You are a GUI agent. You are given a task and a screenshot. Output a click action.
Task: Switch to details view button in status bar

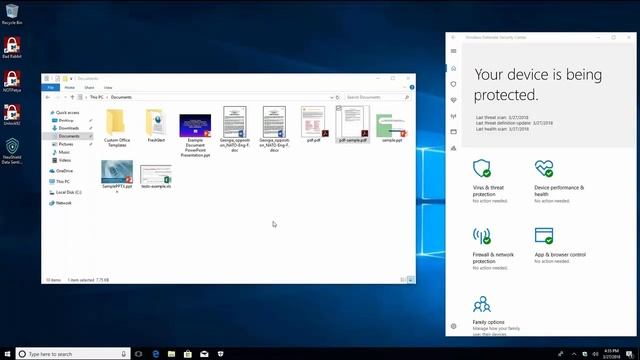tap(403, 280)
